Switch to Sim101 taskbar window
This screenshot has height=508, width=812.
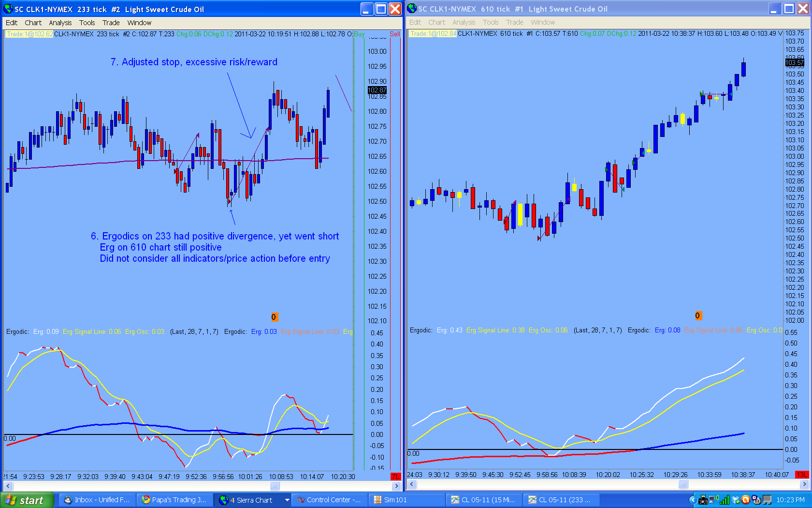pos(406,500)
